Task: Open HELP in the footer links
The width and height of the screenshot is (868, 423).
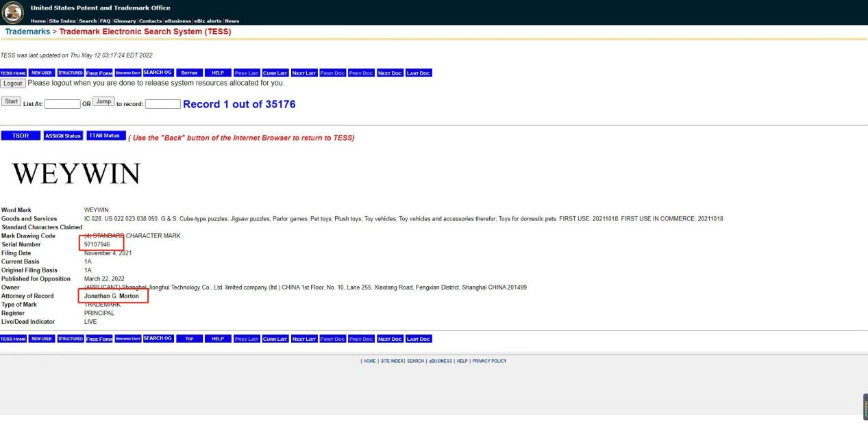Action: (462, 361)
